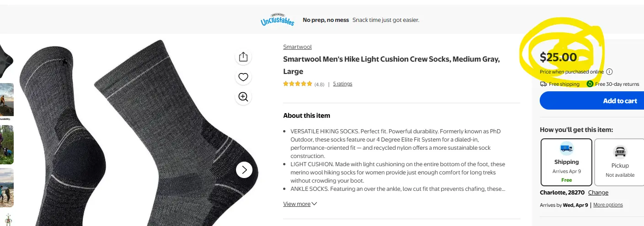Open 'More options' for arrival dates

[608, 205]
